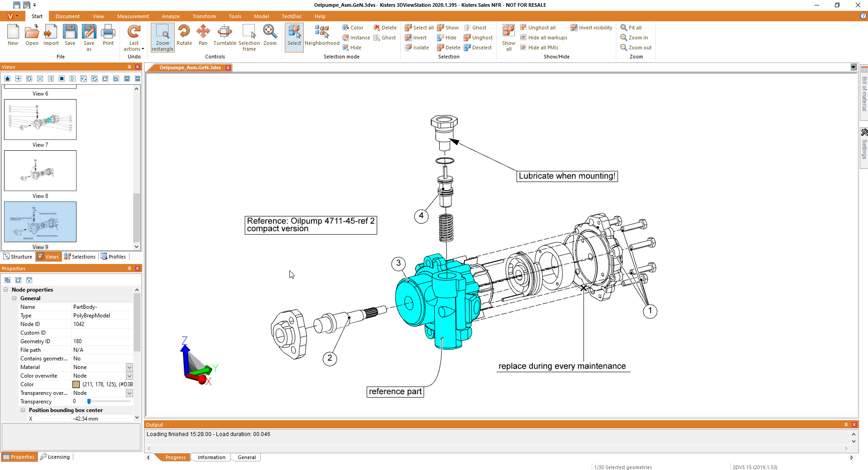The image size is (868, 470).
Task: Activate the Pan control
Action: (x=203, y=35)
